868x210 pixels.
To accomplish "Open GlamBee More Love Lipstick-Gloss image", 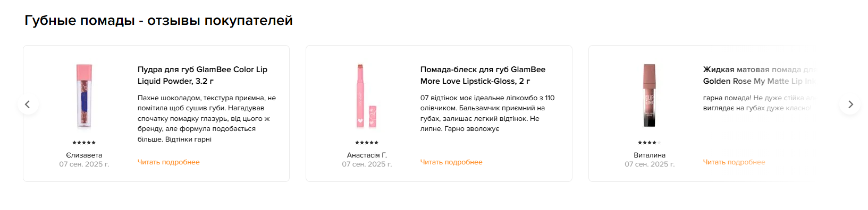I will (x=367, y=96).
